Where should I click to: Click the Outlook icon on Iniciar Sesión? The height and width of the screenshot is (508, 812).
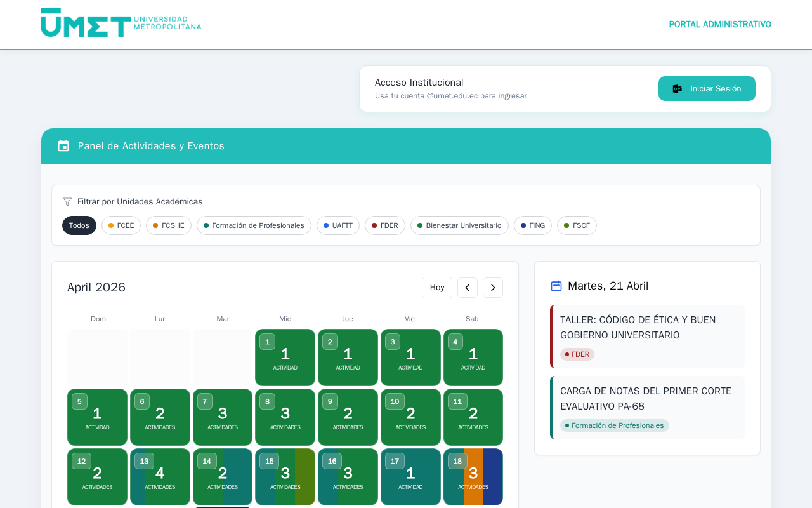678,89
